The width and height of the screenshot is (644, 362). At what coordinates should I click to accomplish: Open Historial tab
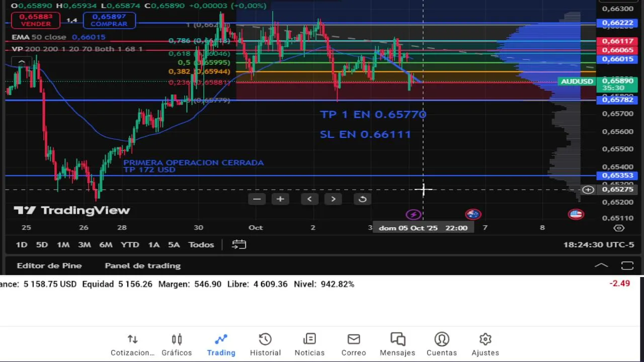pos(265,345)
